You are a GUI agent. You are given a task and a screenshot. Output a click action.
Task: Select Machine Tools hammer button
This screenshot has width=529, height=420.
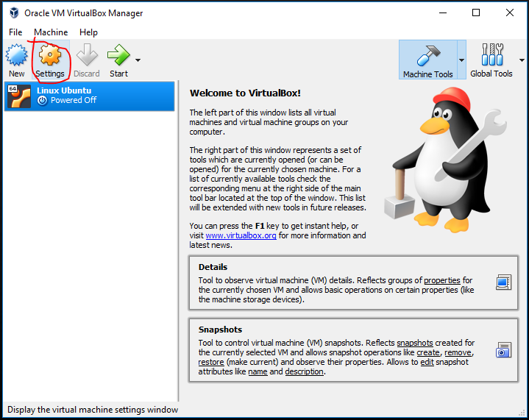click(x=427, y=60)
